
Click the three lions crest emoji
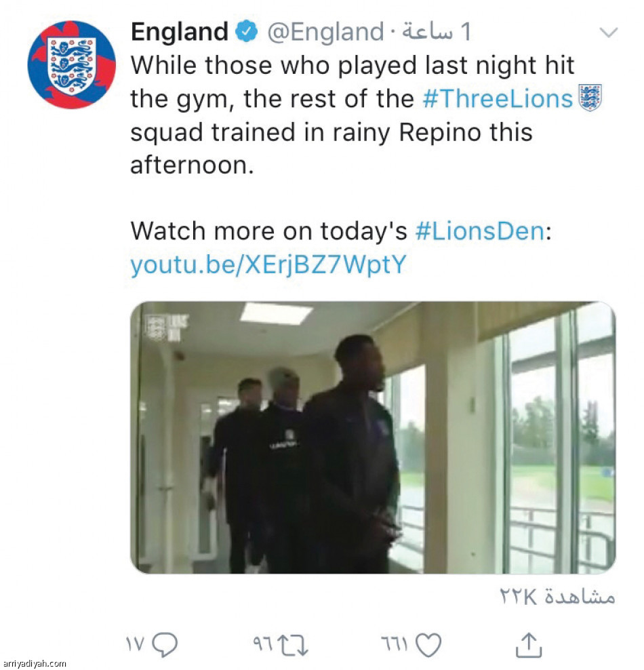pos(590,98)
